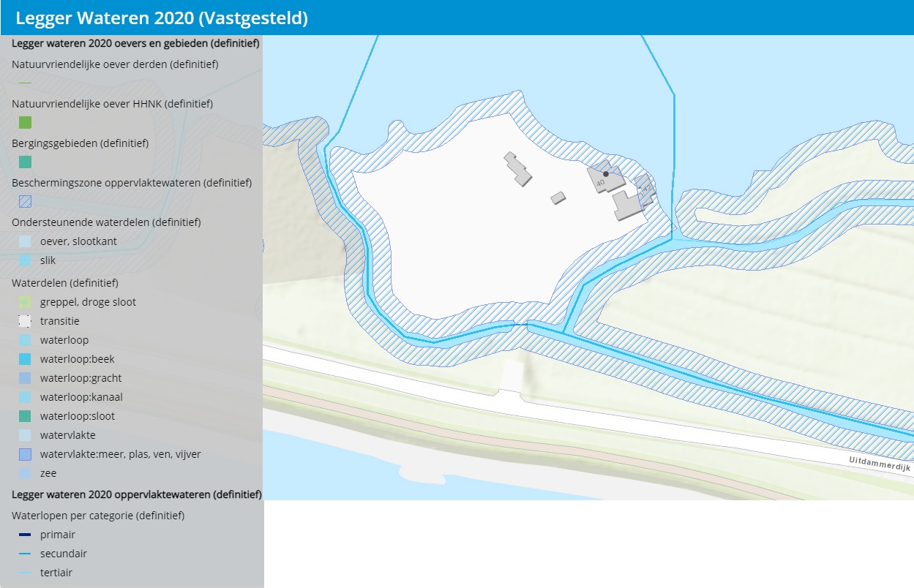
Task: Click the L-shaped building west of number 40
Action: pyautogui.click(x=517, y=169)
